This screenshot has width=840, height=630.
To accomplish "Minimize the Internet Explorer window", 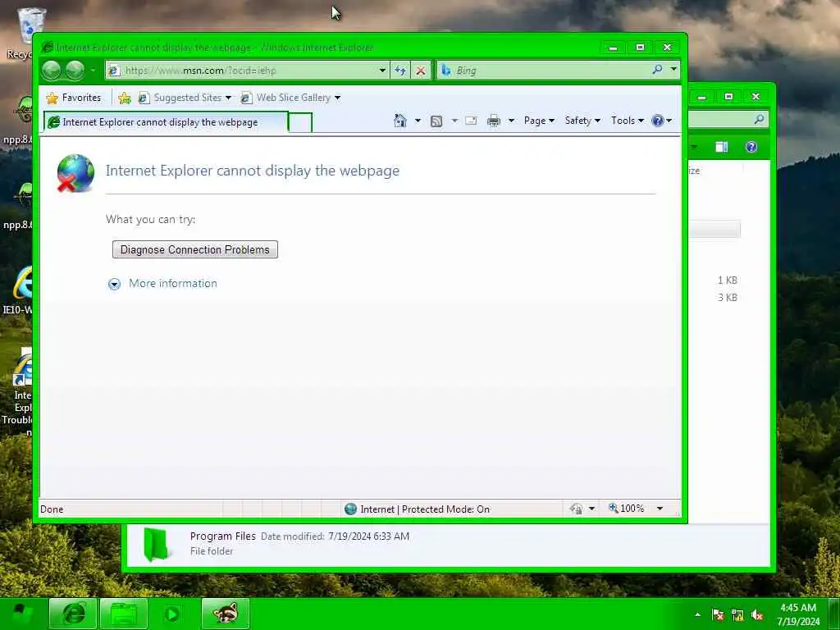I will tap(613, 48).
